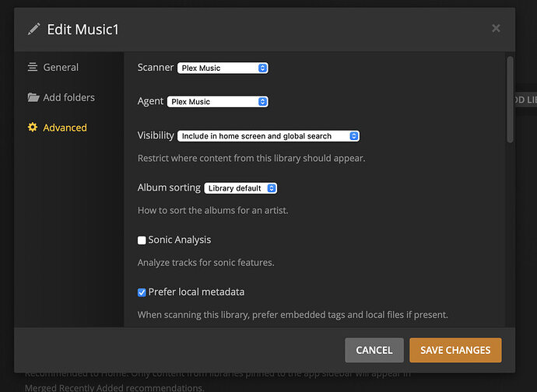Open the Scanner dropdown
Viewport: 537px width, 392px height.
pos(223,68)
